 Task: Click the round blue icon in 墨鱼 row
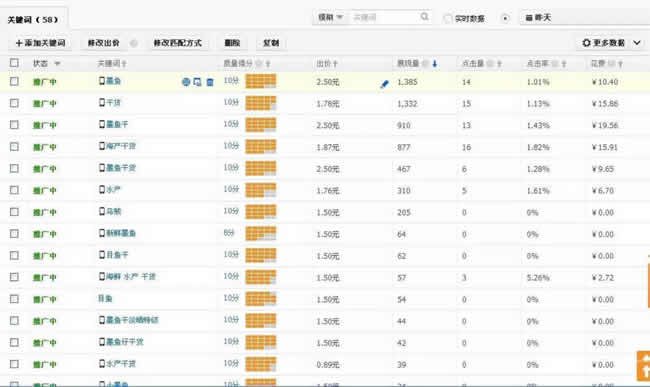coord(186,82)
